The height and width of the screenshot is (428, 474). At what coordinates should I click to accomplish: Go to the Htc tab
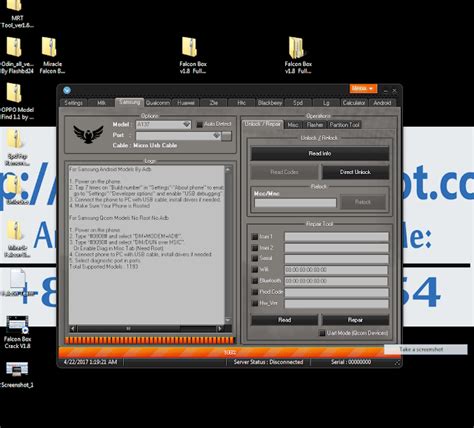[242, 103]
